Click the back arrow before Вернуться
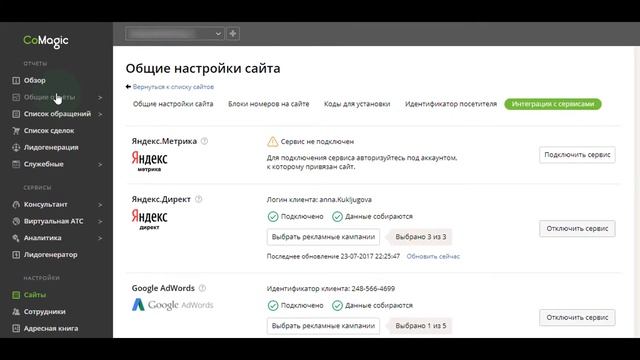The height and width of the screenshot is (360, 640). click(128, 87)
